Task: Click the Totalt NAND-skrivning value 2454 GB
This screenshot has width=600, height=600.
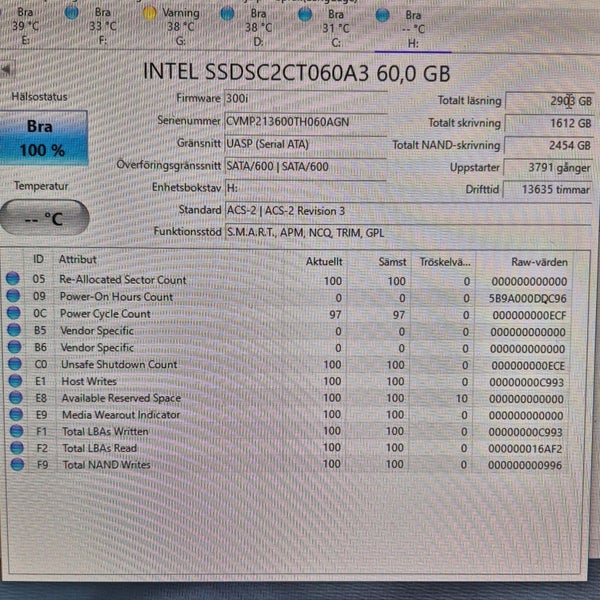Action: [x=548, y=146]
